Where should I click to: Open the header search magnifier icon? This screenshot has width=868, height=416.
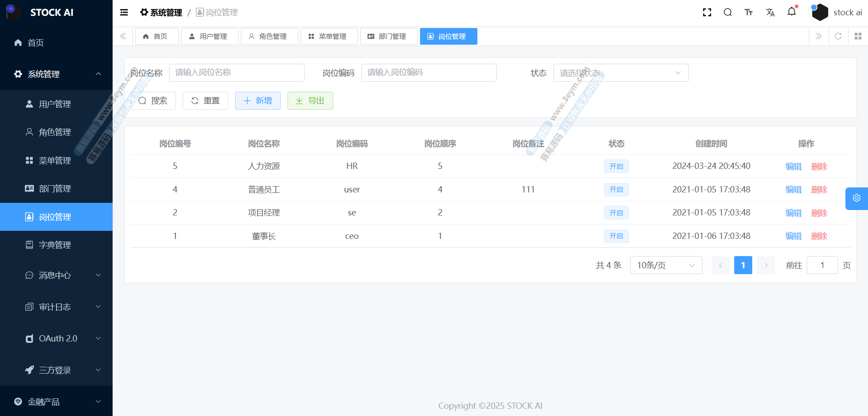727,13
